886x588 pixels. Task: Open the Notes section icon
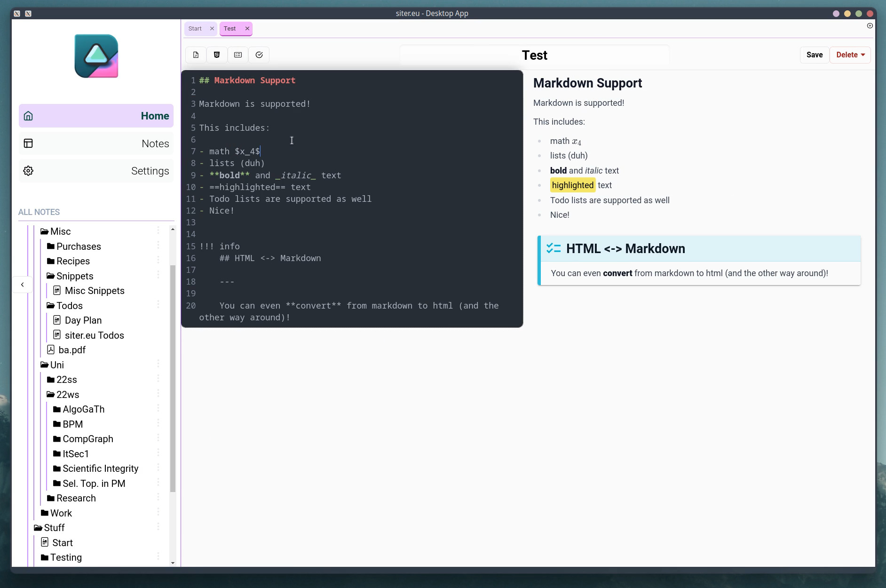[x=29, y=143]
